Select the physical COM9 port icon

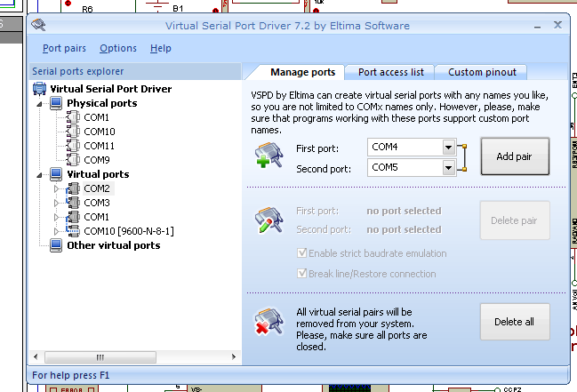point(74,160)
